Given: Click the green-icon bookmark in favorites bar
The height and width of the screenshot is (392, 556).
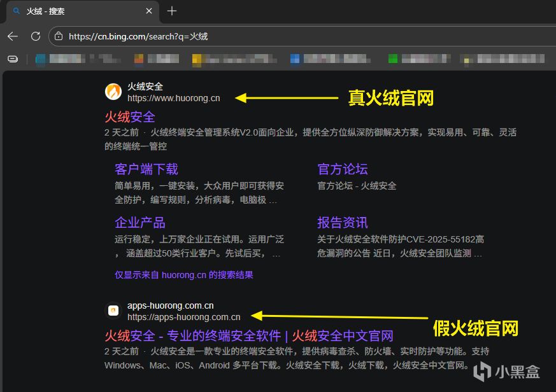Looking at the screenshot, I should (x=419, y=59).
